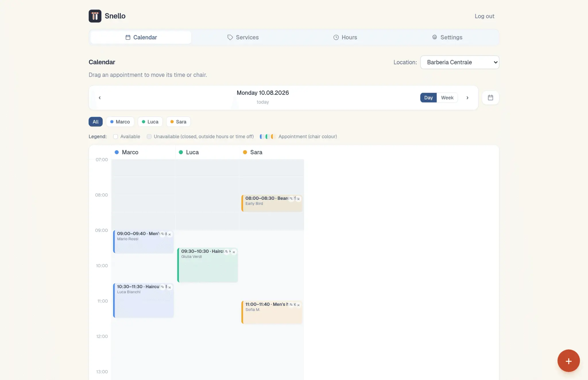Screen dimensions: 588x380
Task: Click the 13:00 time label
Action: [x=102, y=372]
